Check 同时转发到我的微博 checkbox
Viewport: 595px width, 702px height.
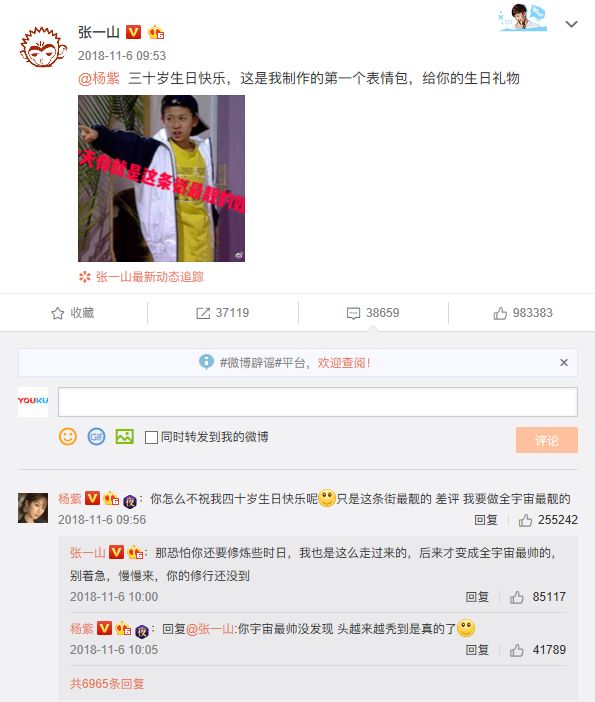coord(151,437)
